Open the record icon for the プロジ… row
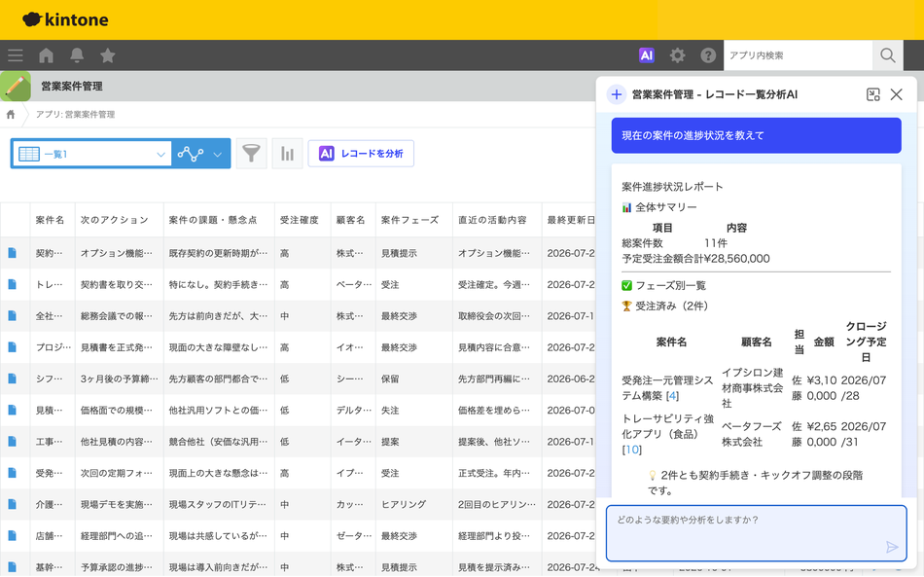Viewport: 924px width, 577px height. coord(12,347)
